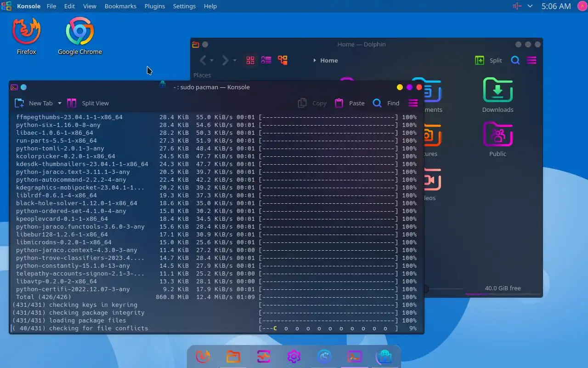Click the muted audio volume tray icon
Viewport: 588px width, 368px height.
pos(517,6)
